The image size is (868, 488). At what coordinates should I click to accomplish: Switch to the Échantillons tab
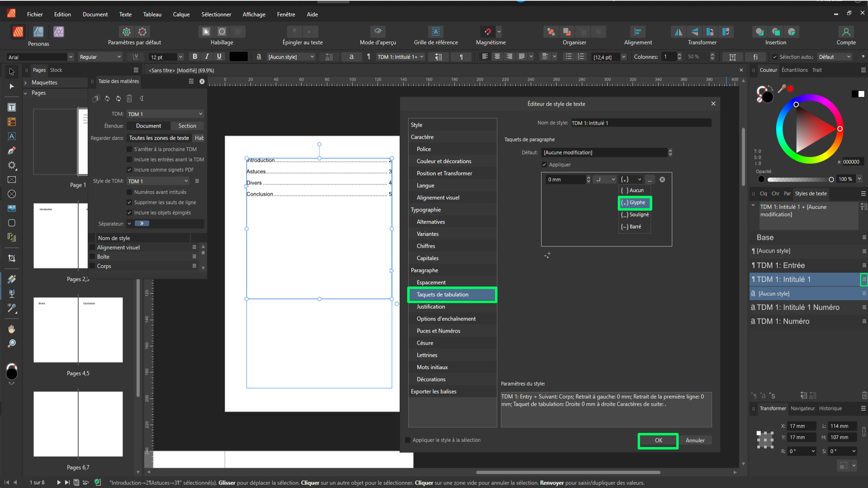click(x=794, y=70)
